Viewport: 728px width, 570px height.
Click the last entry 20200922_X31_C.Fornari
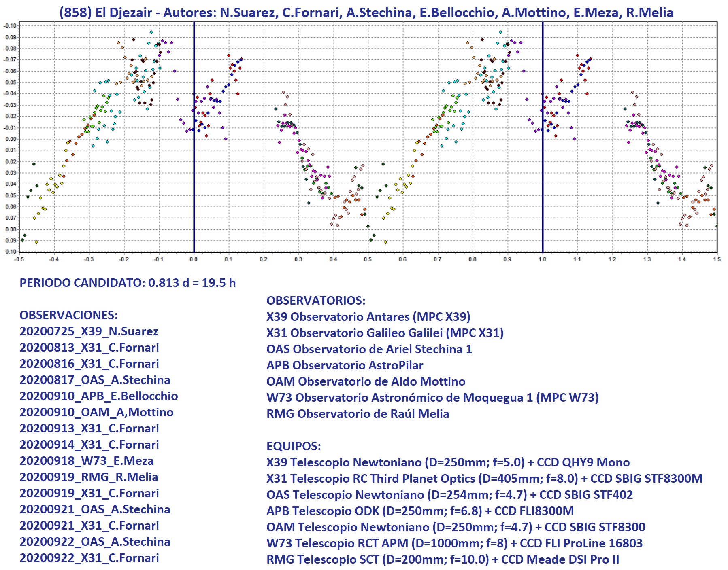[x=89, y=558]
